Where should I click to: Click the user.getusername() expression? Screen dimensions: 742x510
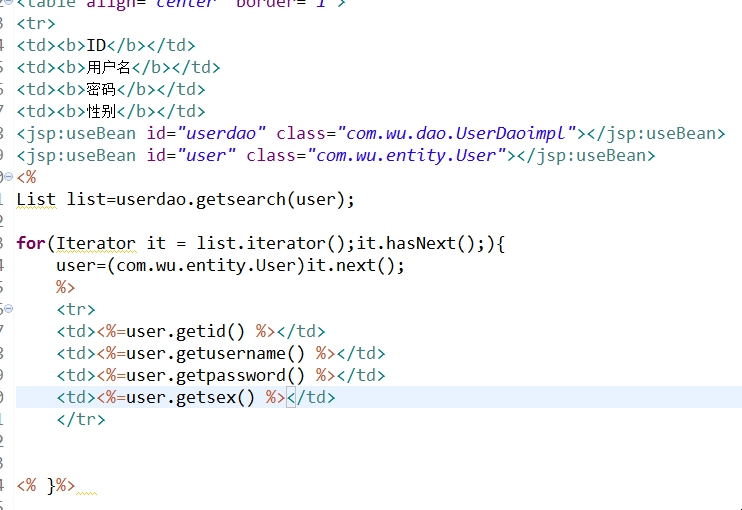[x=218, y=353]
